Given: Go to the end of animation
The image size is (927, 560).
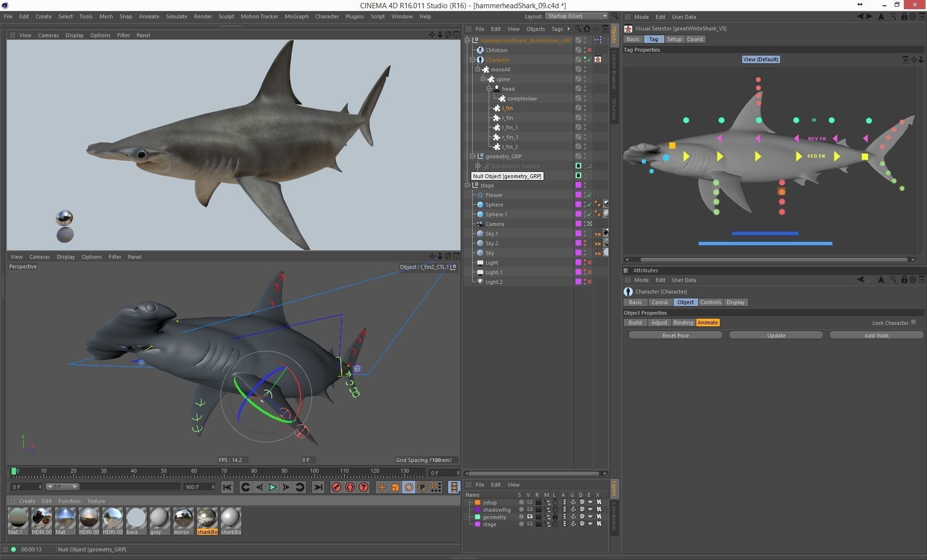Looking at the screenshot, I should pyautogui.click(x=318, y=487).
